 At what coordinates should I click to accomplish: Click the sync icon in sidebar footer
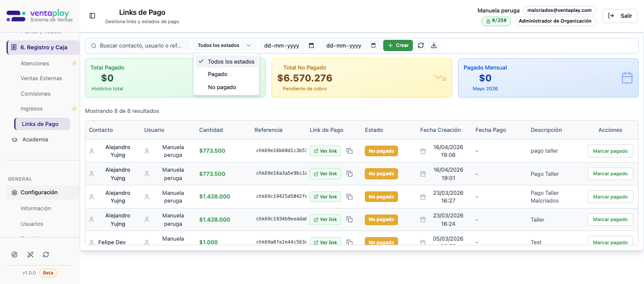[x=46, y=254]
